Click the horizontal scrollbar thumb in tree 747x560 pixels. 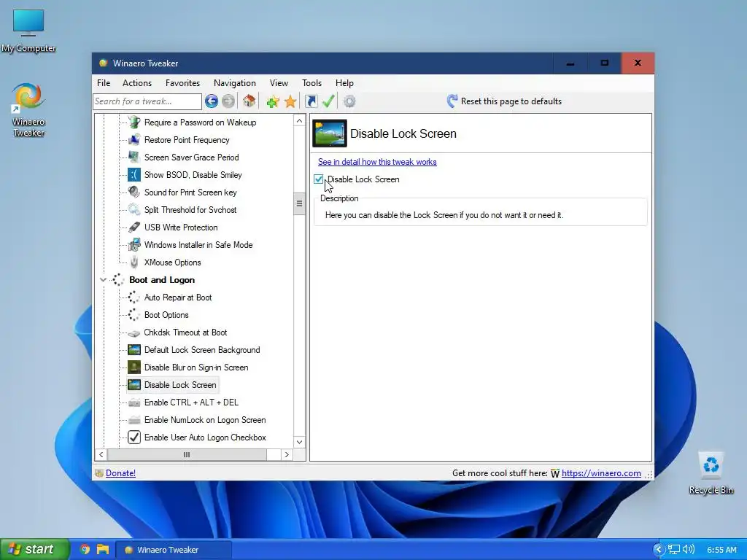[x=187, y=455]
